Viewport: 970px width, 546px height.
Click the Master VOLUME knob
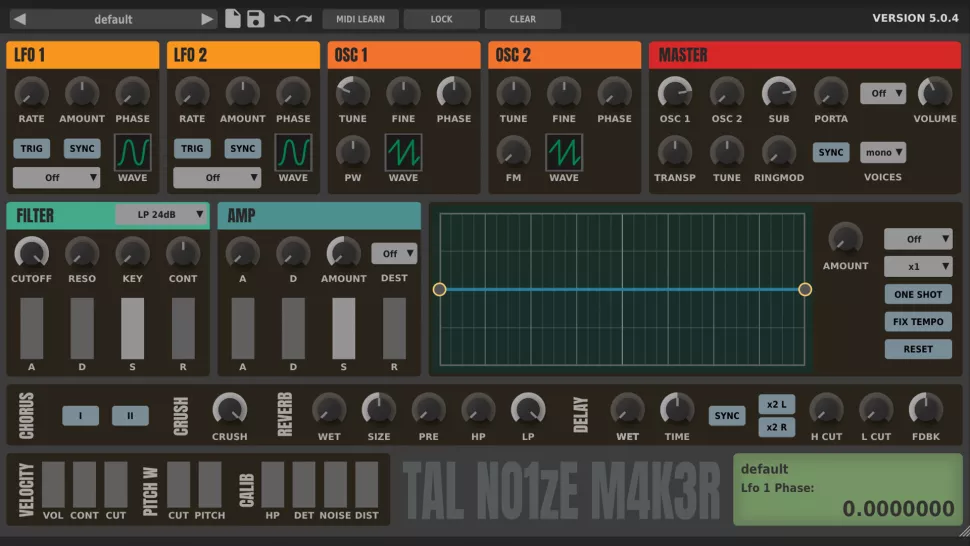tap(935, 93)
